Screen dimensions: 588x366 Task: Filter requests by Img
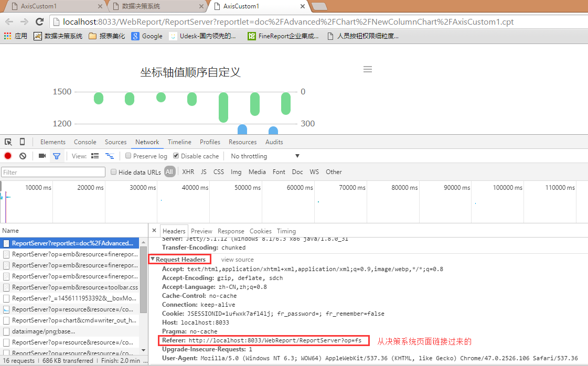236,172
